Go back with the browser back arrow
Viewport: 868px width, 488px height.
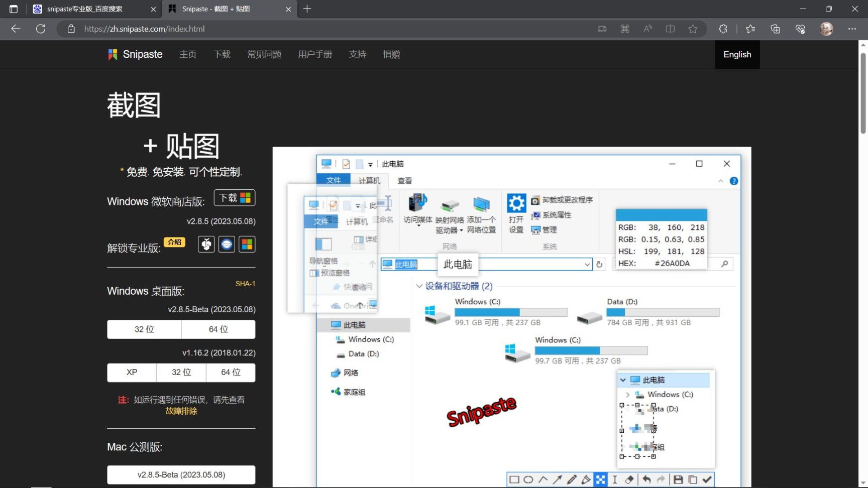(16, 29)
